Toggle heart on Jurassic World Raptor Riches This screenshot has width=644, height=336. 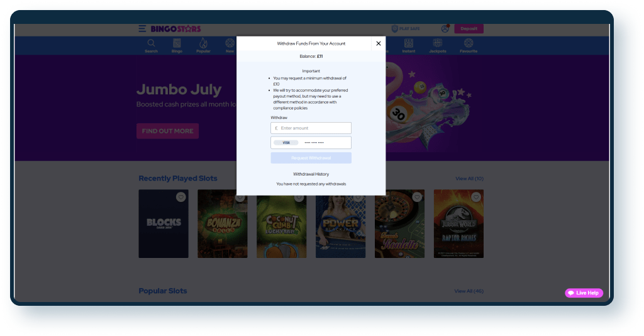pos(476,198)
